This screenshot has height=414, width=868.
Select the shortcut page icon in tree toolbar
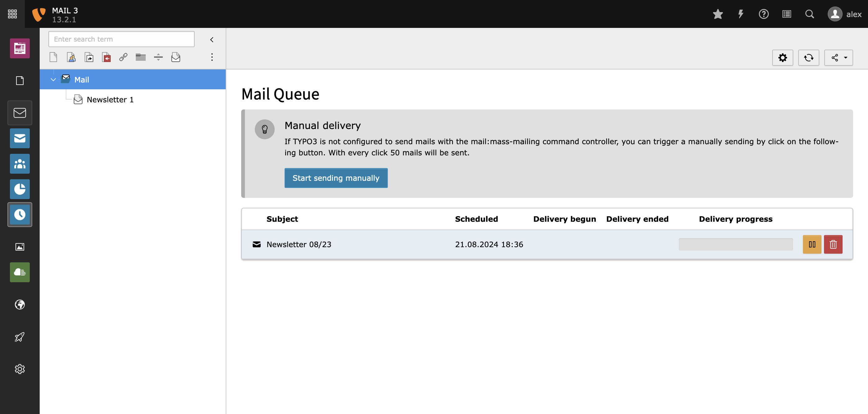pos(89,57)
